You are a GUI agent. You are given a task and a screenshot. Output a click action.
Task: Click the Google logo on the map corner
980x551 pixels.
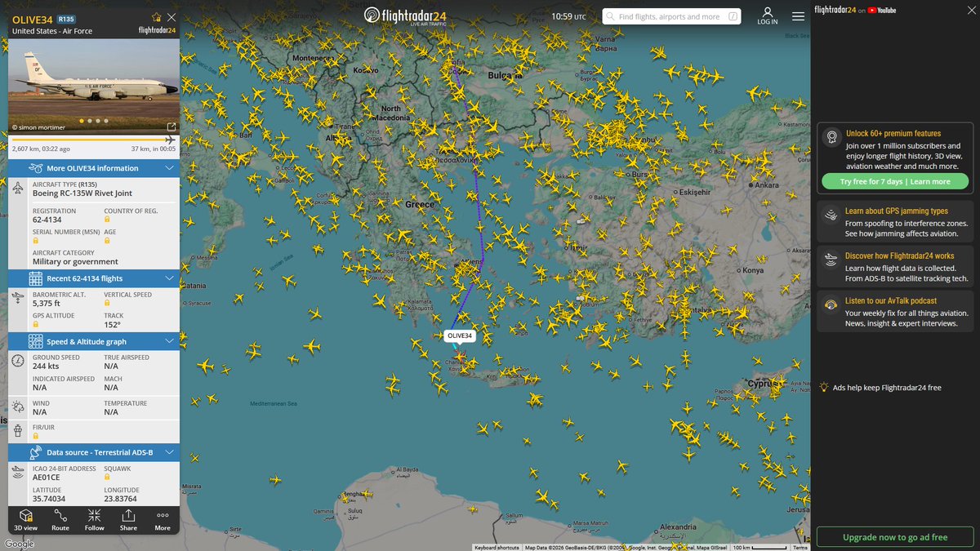click(x=19, y=544)
